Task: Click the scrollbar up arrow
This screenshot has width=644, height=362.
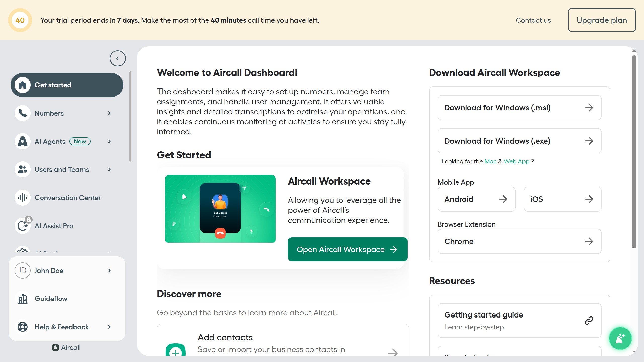Action: tap(634, 51)
